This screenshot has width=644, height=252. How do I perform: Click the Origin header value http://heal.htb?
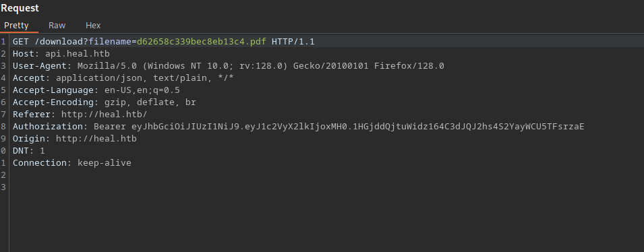(x=96, y=138)
